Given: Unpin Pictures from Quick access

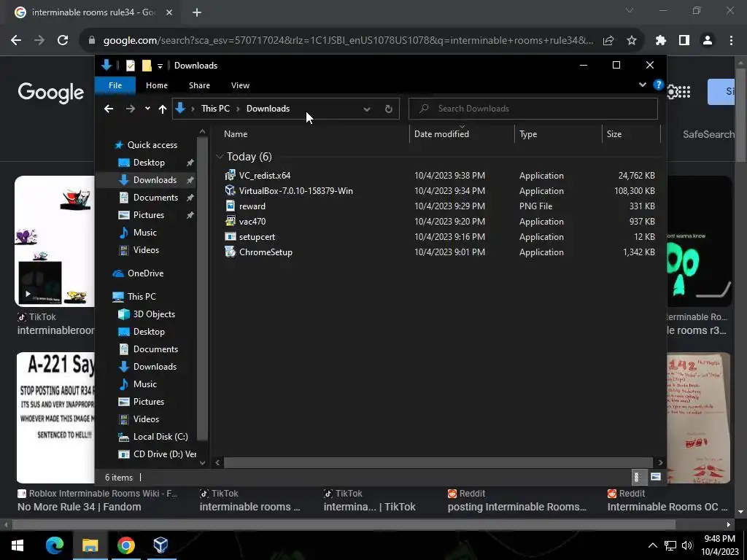Looking at the screenshot, I should pos(190,215).
